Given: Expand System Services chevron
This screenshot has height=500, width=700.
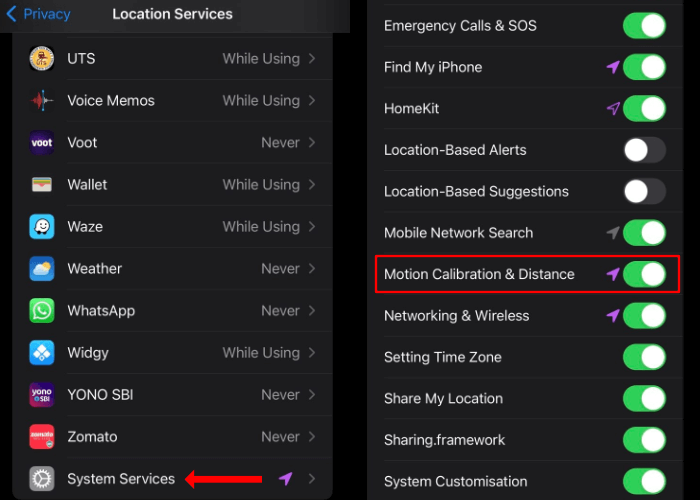Looking at the screenshot, I should [312, 479].
